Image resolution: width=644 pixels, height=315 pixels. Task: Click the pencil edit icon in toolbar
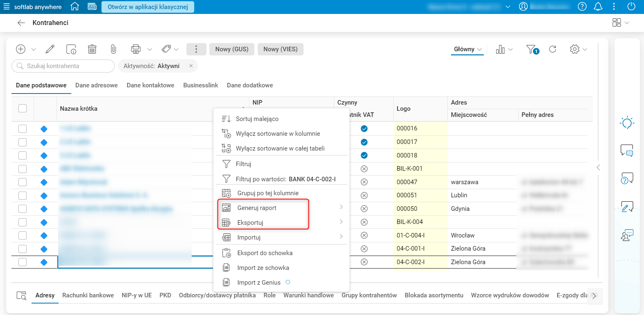tap(50, 49)
